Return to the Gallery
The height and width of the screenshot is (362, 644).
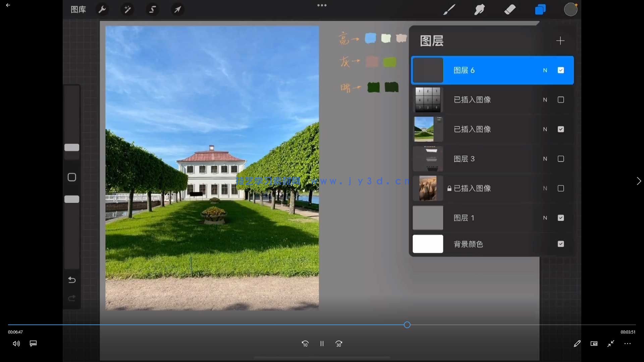[78, 9]
